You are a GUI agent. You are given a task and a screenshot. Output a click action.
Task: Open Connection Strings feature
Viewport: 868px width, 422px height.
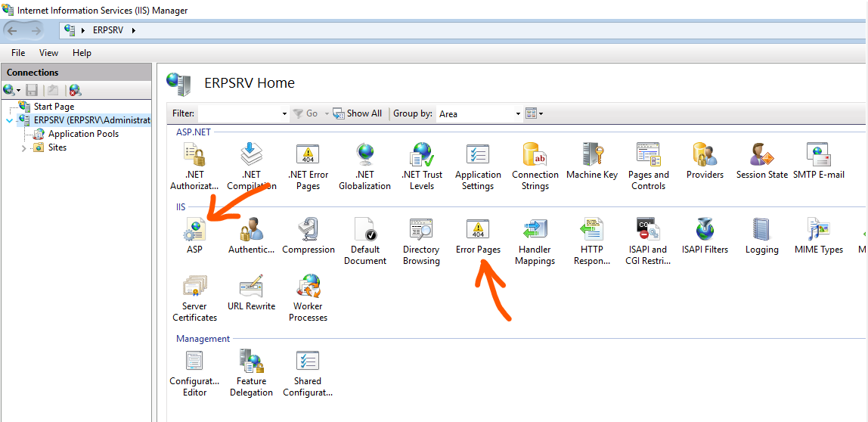[x=535, y=166]
